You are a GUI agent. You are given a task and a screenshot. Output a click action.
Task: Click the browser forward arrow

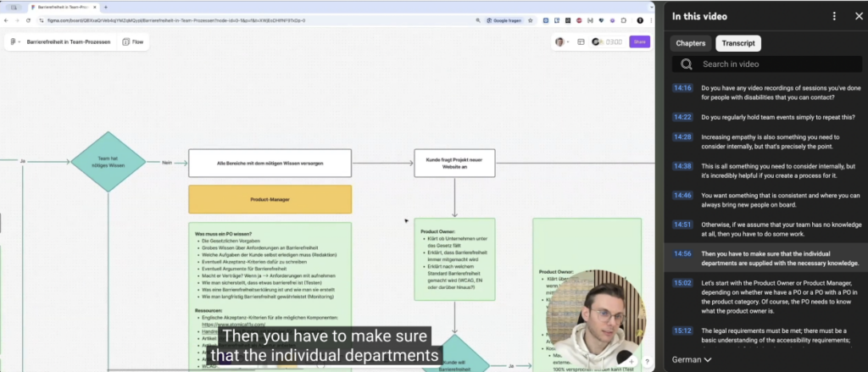pos(17,20)
